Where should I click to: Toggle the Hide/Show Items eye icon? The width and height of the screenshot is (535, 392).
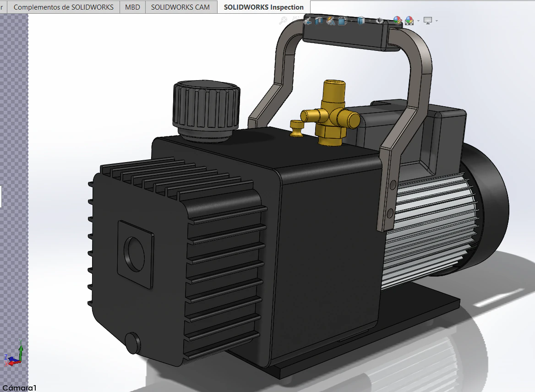pos(380,21)
